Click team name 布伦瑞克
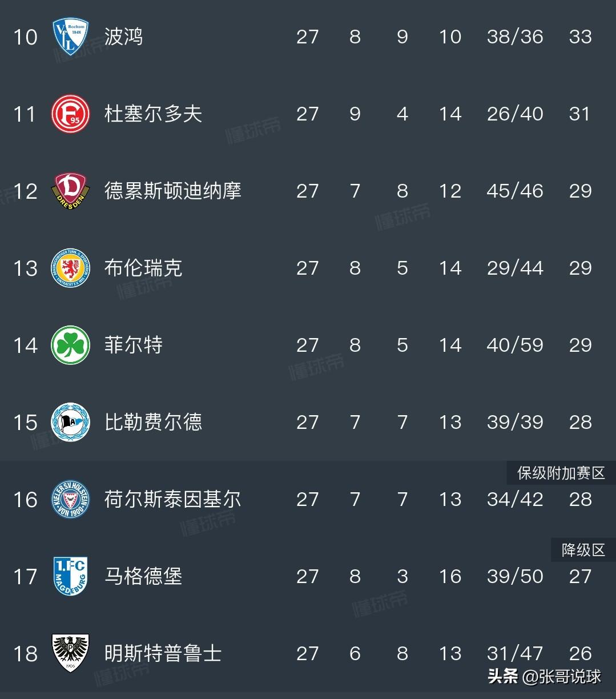616x699 pixels. tap(143, 268)
